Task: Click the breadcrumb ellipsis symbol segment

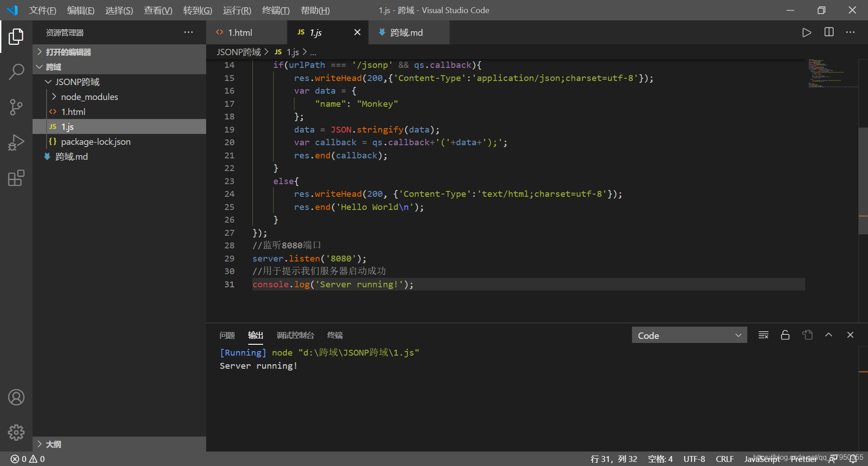Action: (x=313, y=52)
